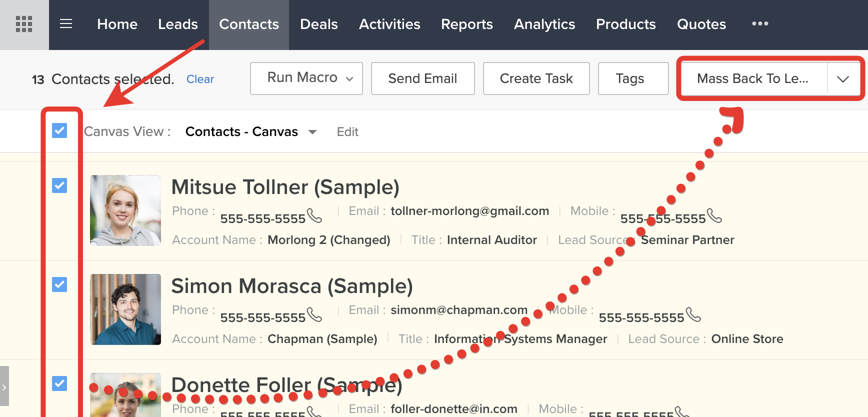Call Mitsue Tollner's phone number icon
The width and height of the screenshot is (868, 417).
point(314,215)
